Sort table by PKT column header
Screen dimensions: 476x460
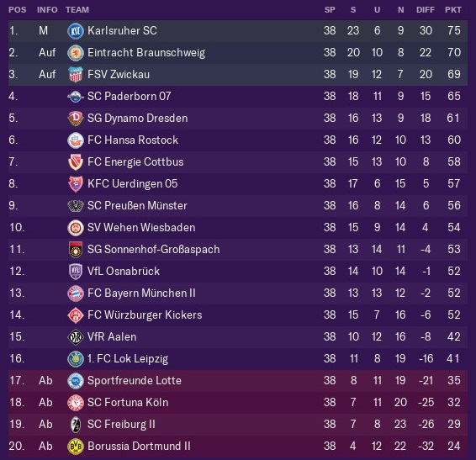pyautogui.click(x=453, y=10)
